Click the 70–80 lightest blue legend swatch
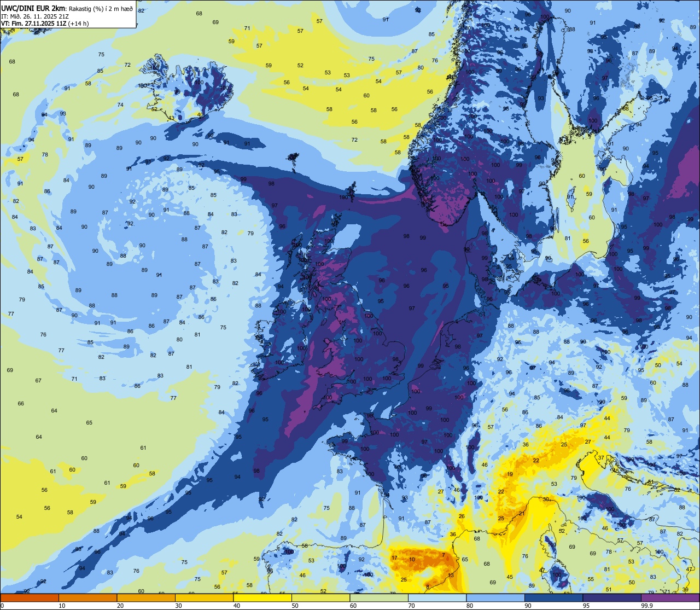 tap(437, 598)
